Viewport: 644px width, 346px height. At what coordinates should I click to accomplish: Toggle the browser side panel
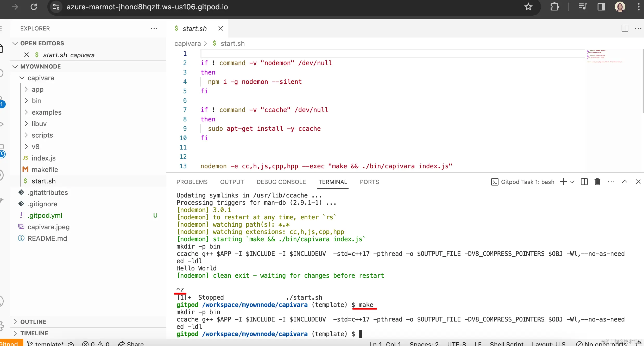(x=601, y=7)
